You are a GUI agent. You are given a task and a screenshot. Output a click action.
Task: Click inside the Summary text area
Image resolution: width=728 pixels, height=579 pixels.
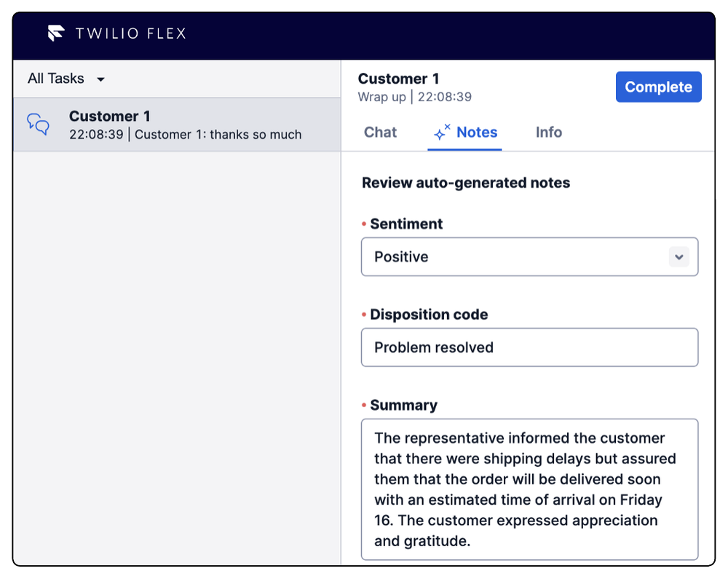click(x=529, y=489)
